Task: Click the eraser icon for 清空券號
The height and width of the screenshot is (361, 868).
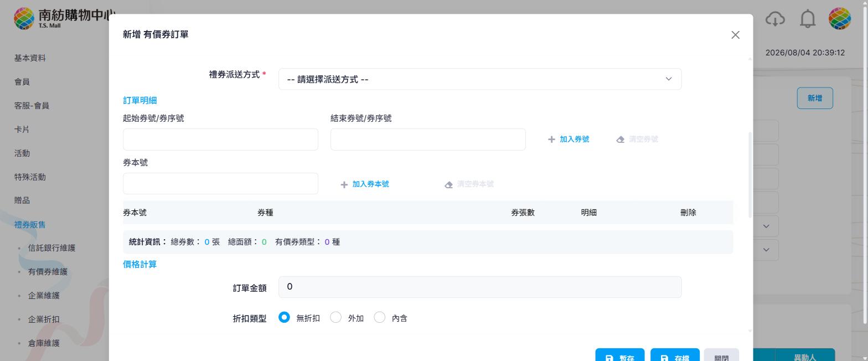Action: click(x=621, y=140)
